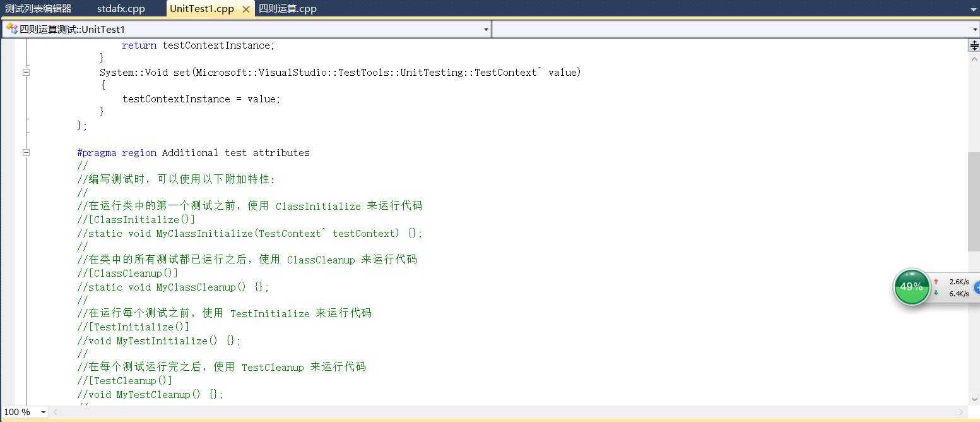
Task: Click the vertical scrollbar thumb
Action: [974, 202]
